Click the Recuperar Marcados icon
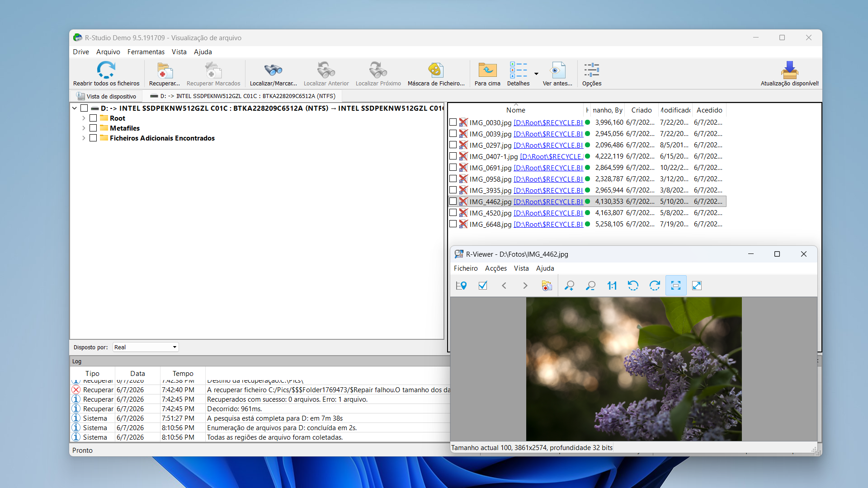The width and height of the screenshot is (868, 488). (x=213, y=70)
